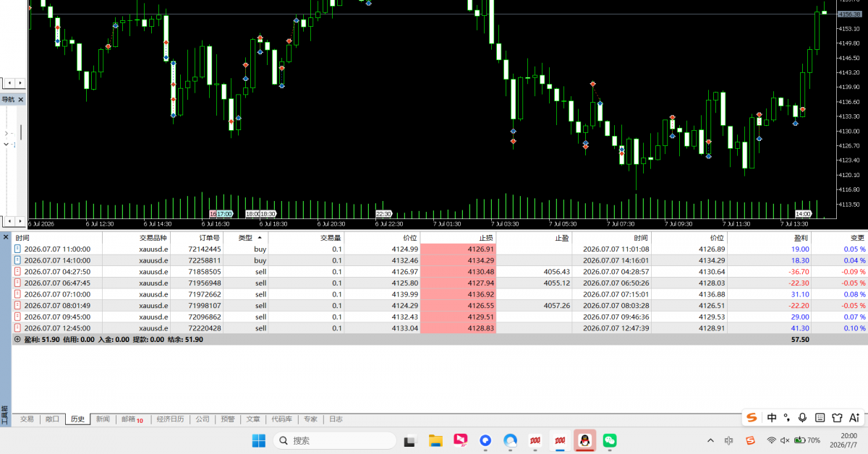The height and width of the screenshot is (454, 868).
Task: Click the 22:30 time marker on the chart axis
Action: pyautogui.click(x=383, y=214)
